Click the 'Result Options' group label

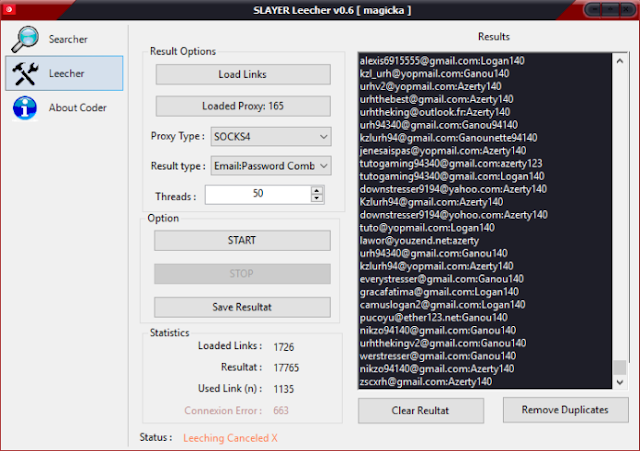pos(183,51)
